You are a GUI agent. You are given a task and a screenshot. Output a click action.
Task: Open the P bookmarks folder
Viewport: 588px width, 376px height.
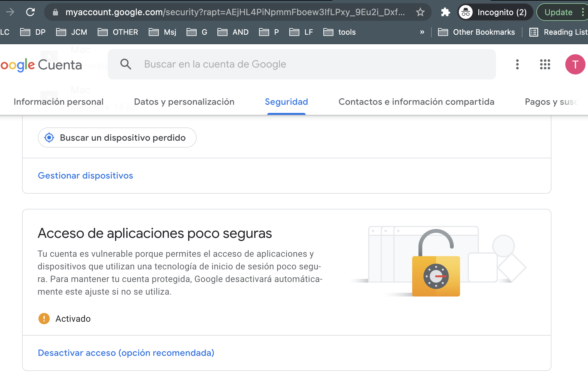pyautogui.click(x=269, y=32)
